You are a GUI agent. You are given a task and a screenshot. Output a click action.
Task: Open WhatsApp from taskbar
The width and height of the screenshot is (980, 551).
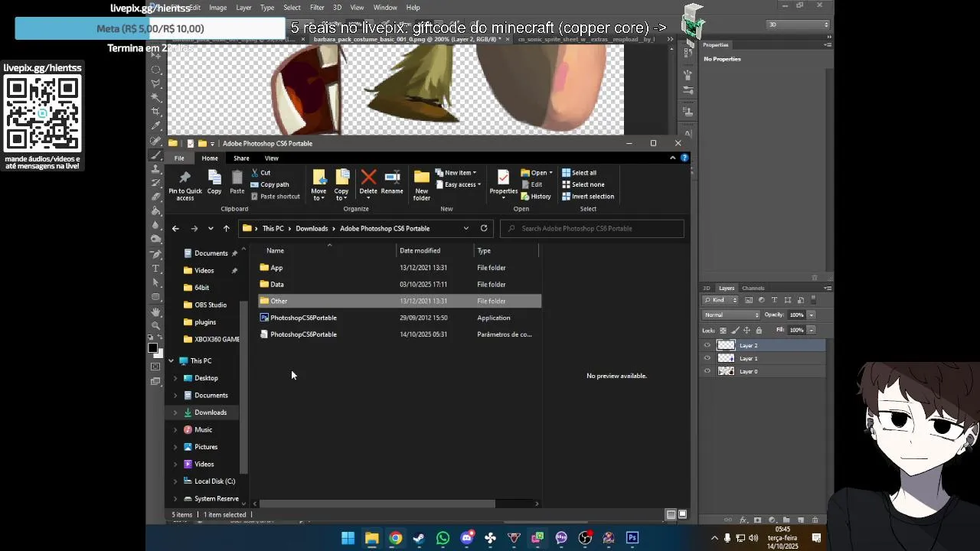[x=443, y=538]
